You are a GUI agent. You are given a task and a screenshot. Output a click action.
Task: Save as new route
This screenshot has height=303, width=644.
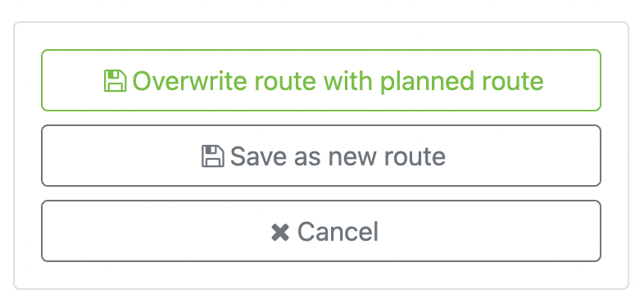[321, 156]
